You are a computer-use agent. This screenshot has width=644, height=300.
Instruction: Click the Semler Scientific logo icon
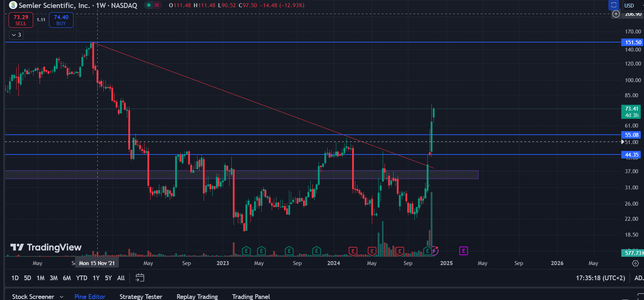[13, 5]
